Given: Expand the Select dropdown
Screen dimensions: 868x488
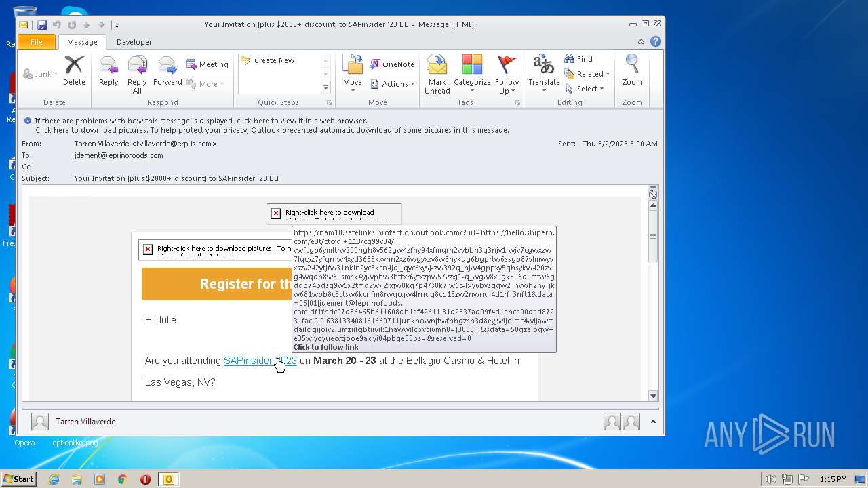Looking at the screenshot, I should (x=583, y=89).
